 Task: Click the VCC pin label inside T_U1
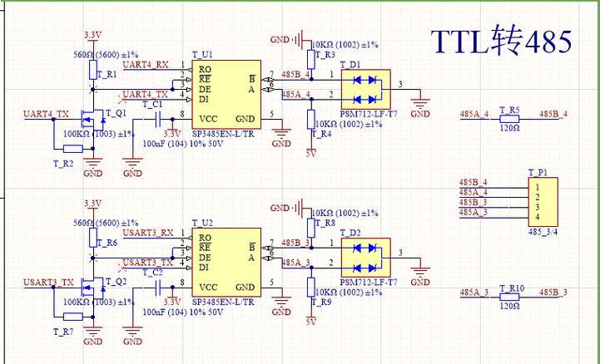click(x=208, y=119)
